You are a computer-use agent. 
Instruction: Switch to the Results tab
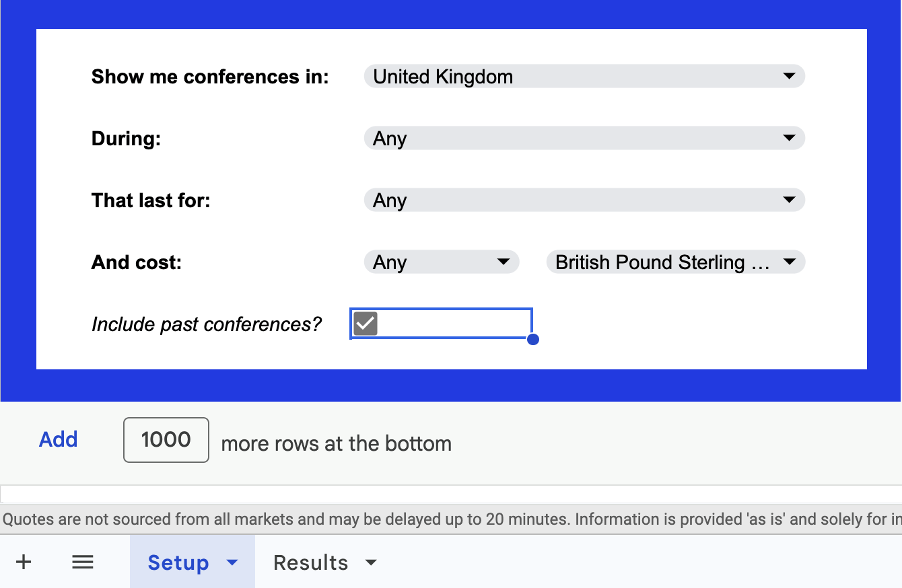pos(310,562)
